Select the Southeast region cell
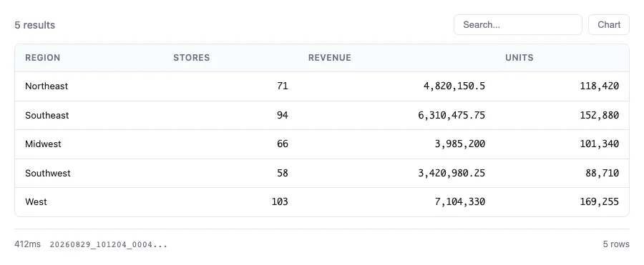 (x=47, y=115)
